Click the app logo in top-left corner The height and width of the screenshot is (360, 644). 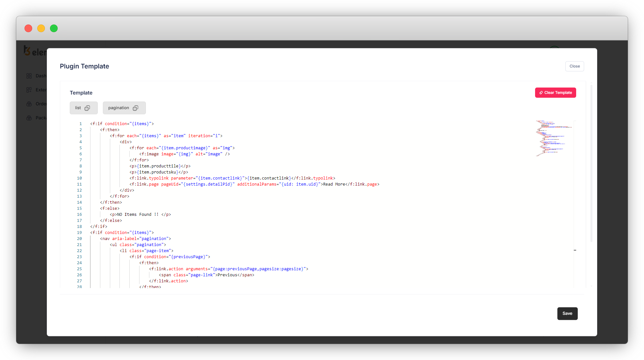(27, 51)
